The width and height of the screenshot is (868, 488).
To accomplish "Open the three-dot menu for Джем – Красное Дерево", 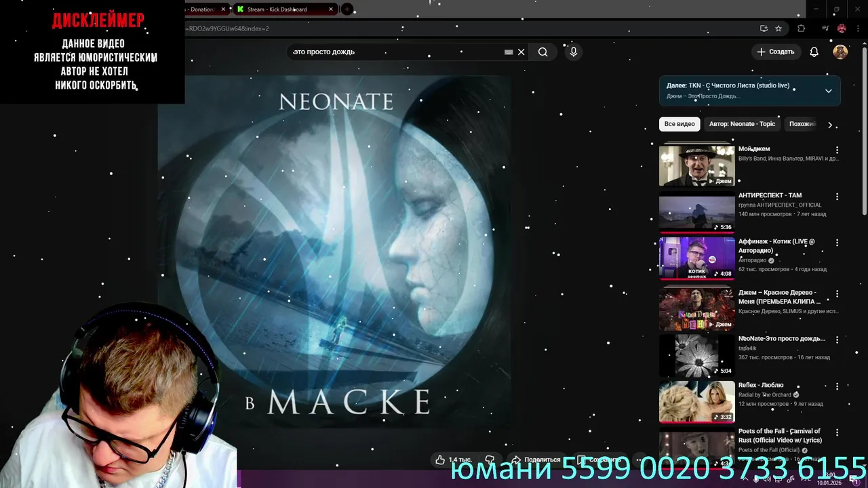I will pyautogui.click(x=837, y=293).
